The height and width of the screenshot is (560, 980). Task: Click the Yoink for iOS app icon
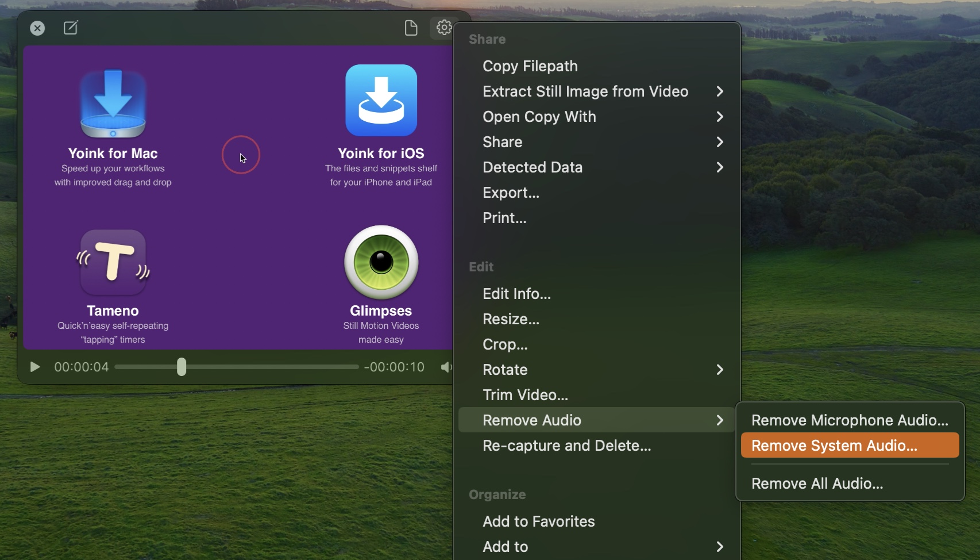click(381, 100)
